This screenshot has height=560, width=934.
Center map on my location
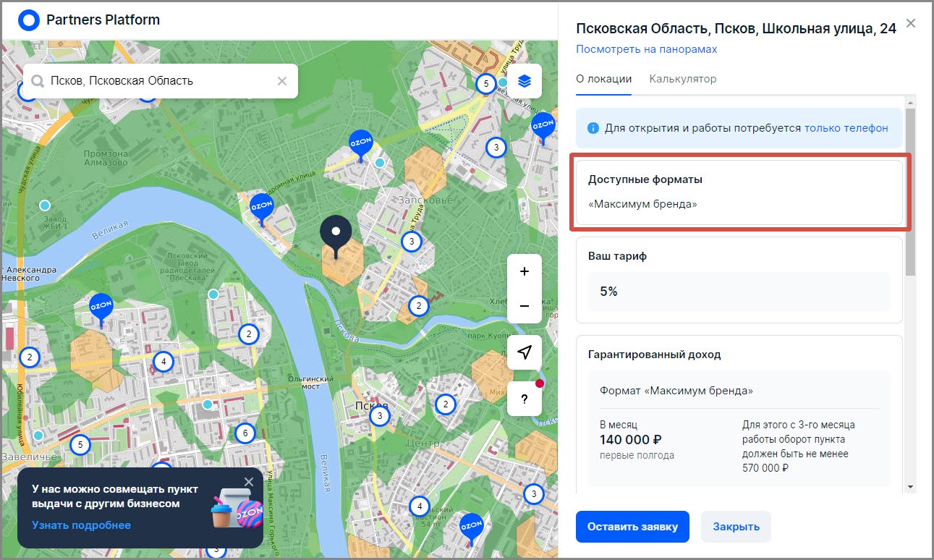tap(525, 352)
